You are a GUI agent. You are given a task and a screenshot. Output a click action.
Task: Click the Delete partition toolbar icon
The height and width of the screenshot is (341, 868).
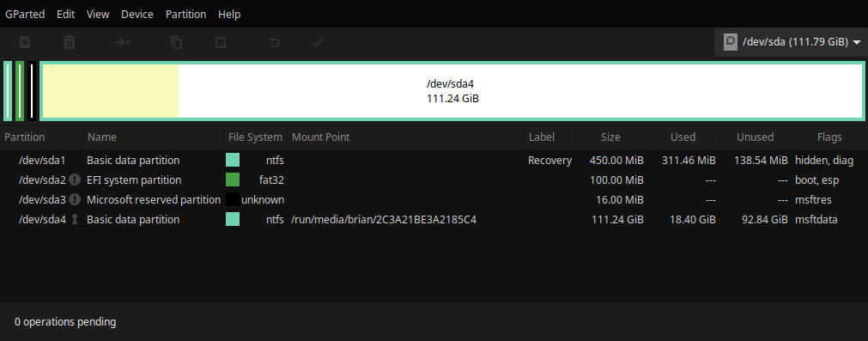pos(70,42)
